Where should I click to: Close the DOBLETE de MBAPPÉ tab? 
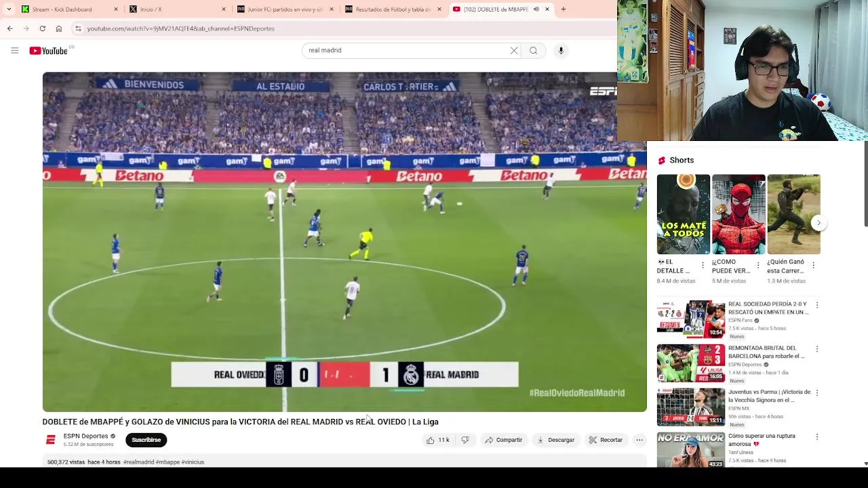(547, 9)
